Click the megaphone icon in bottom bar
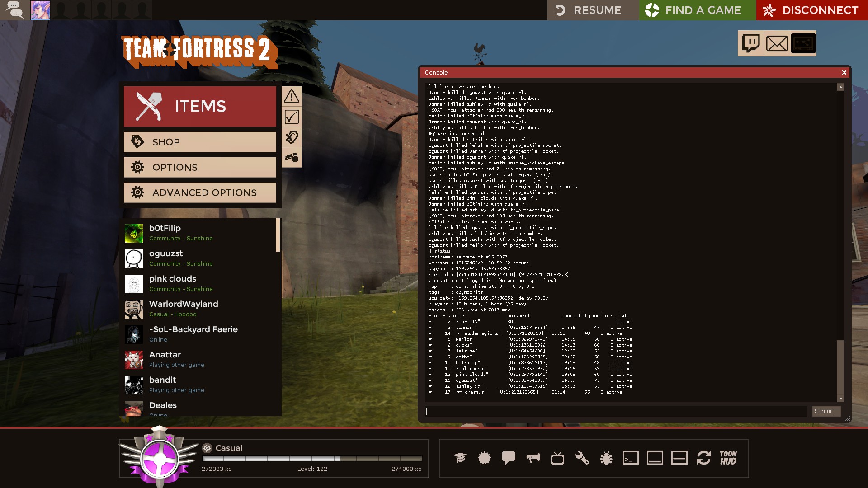Image resolution: width=868 pixels, height=488 pixels. point(533,458)
